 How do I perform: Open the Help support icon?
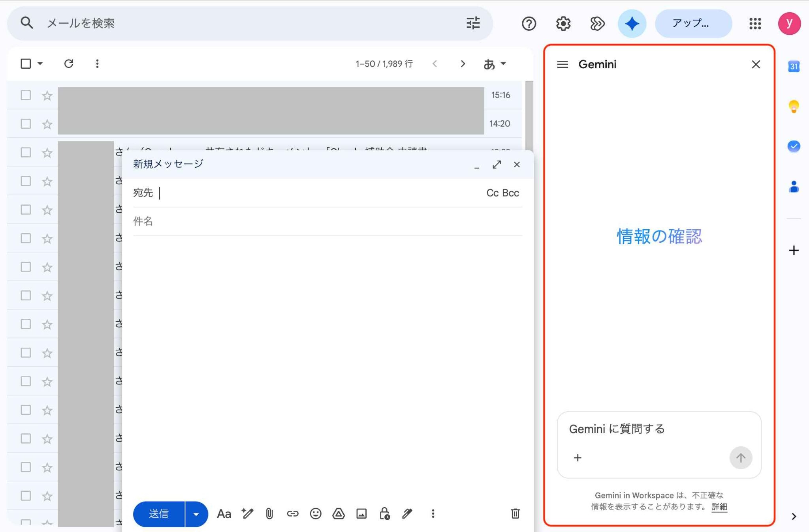click(529, 24)
